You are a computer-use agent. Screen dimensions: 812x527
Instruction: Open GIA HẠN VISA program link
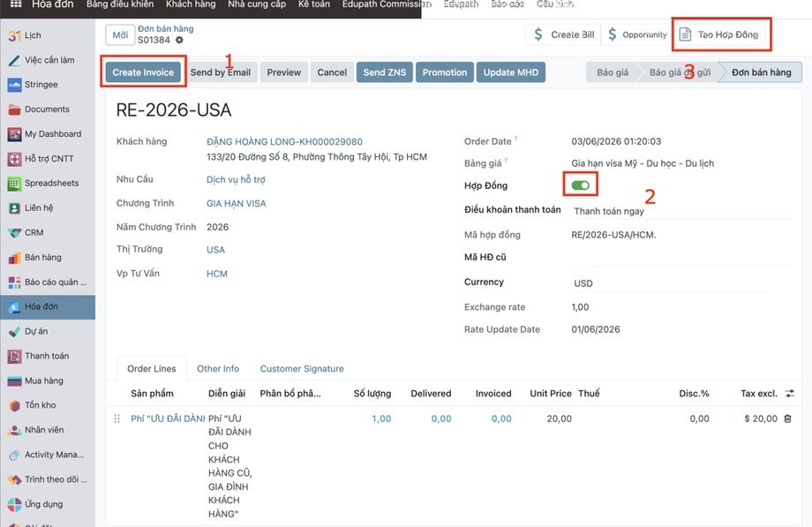pos(237,204)
